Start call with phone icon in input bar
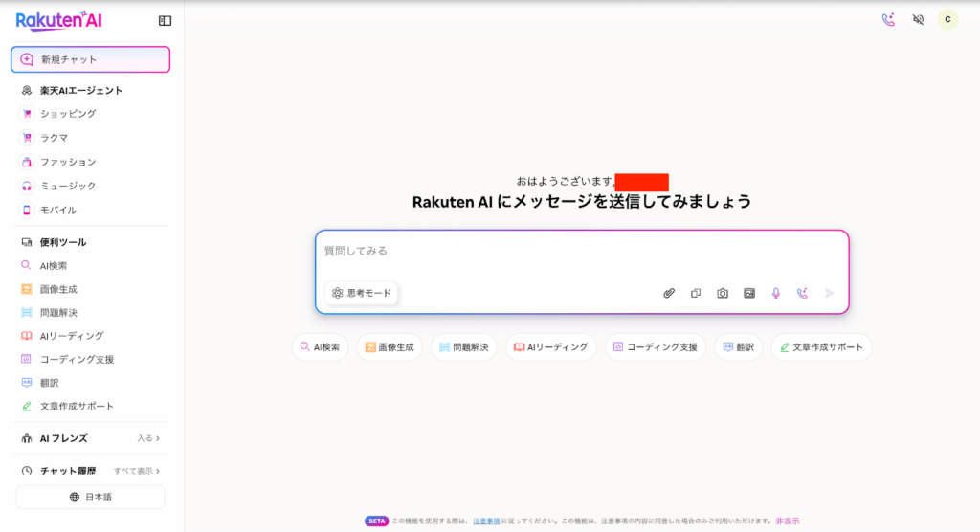The height and width of the screenshot is (532, 980). pyautogui.click(x=803, y=293)
